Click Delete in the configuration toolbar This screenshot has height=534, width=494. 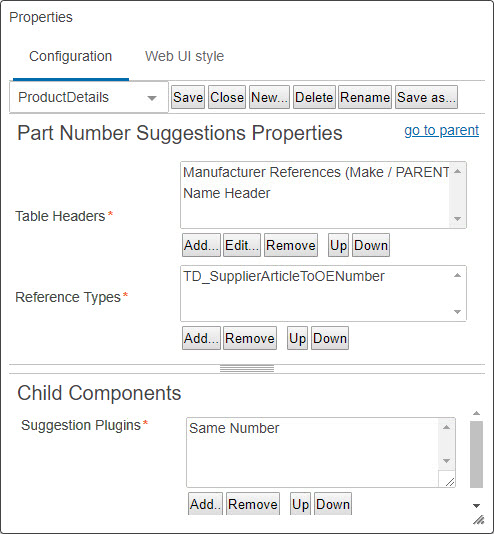click(314, 97)
